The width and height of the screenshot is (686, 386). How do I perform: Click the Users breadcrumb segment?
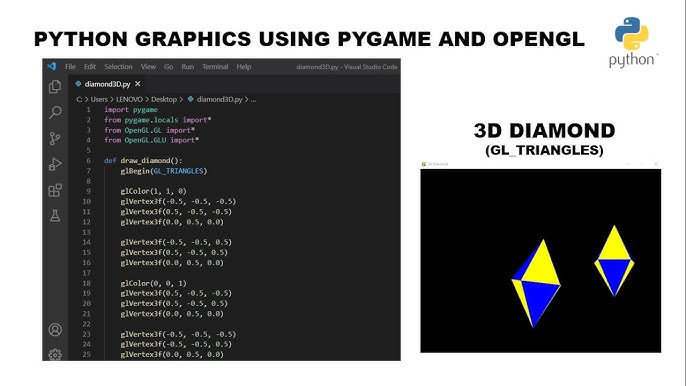tap(99, 99)
